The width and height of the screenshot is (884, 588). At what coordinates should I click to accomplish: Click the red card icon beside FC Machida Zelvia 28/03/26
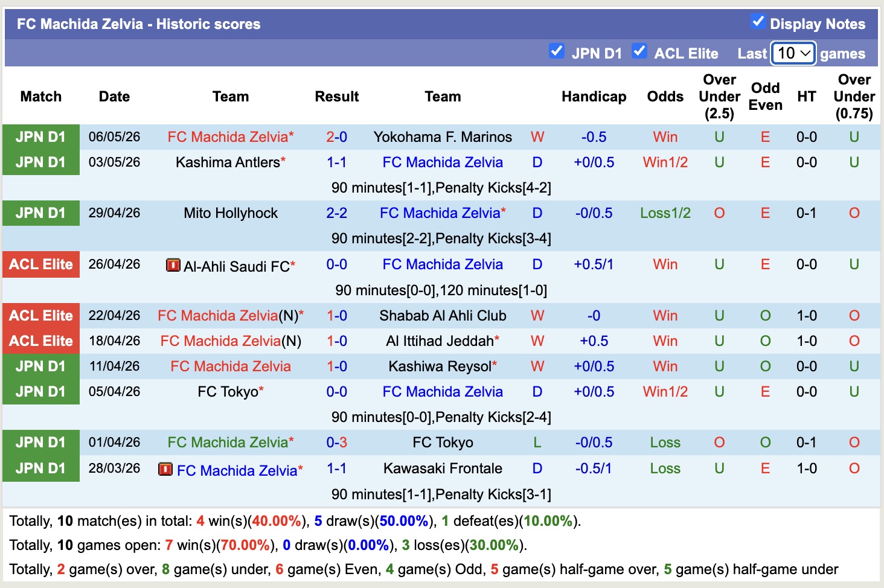tap(165, 469)
